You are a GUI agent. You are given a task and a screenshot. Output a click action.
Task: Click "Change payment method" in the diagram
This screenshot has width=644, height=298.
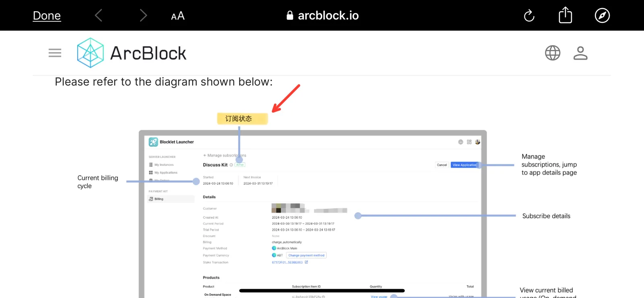(x=306, y=255)
